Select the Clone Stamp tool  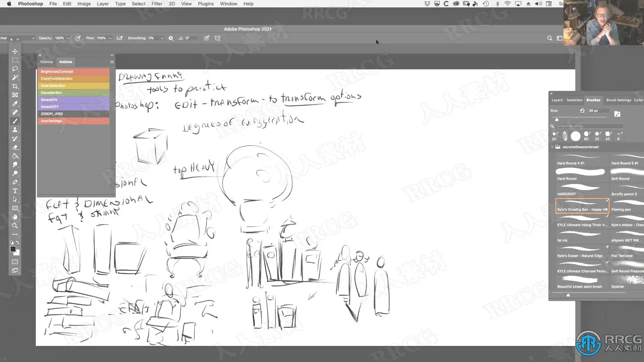click(15, 130)
